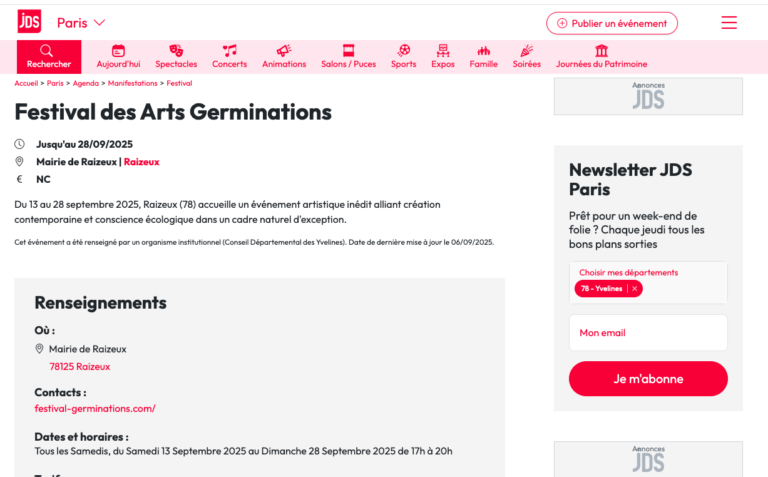Click the Publier un événement button
The height and width of the screenshot is (477, 768).
click(611, 23)
